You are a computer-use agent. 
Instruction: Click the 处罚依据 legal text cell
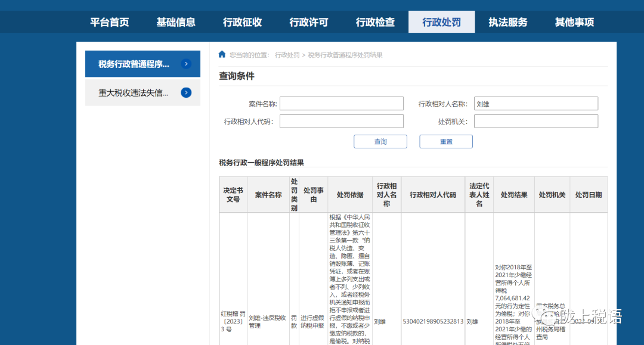coord(350,279)
